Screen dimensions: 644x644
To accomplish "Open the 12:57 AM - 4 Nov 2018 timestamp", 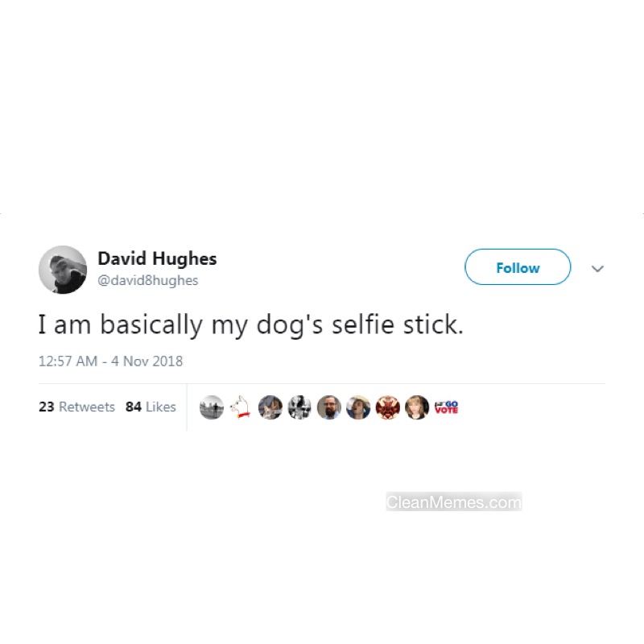I will pos(110,361).
